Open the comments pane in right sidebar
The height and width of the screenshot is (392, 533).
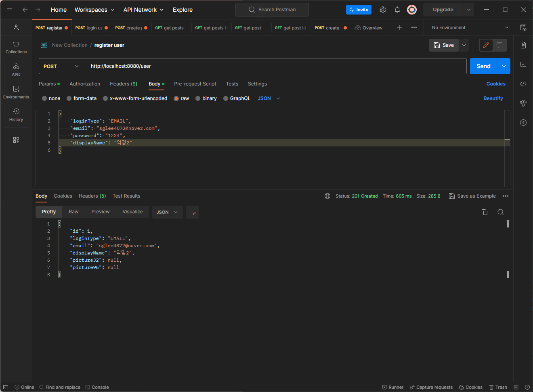click(x=523, y=65)
